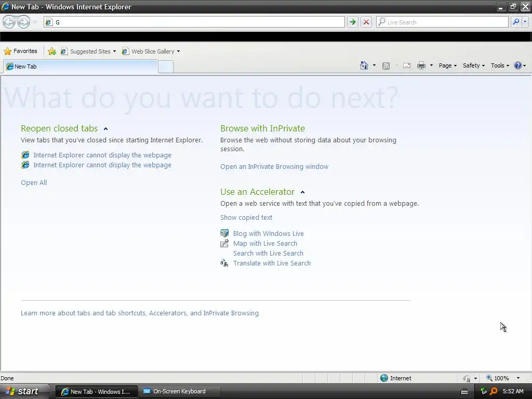Image resolution: width=532 pixels, height=399 pixels.
Task: Click the red Stop button
Action: (x=366, y=22)
